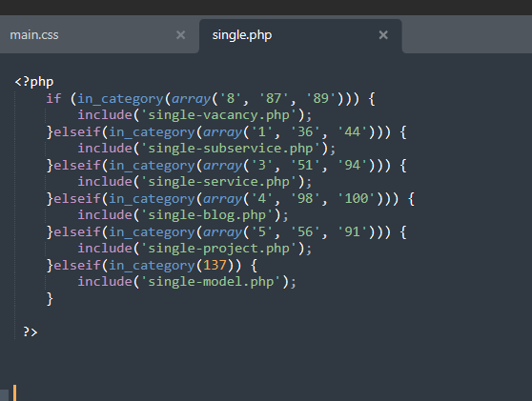The width and height of the screenshot is (532, 401).
Task: Click the '91' category value
Action: coord(353,231)
